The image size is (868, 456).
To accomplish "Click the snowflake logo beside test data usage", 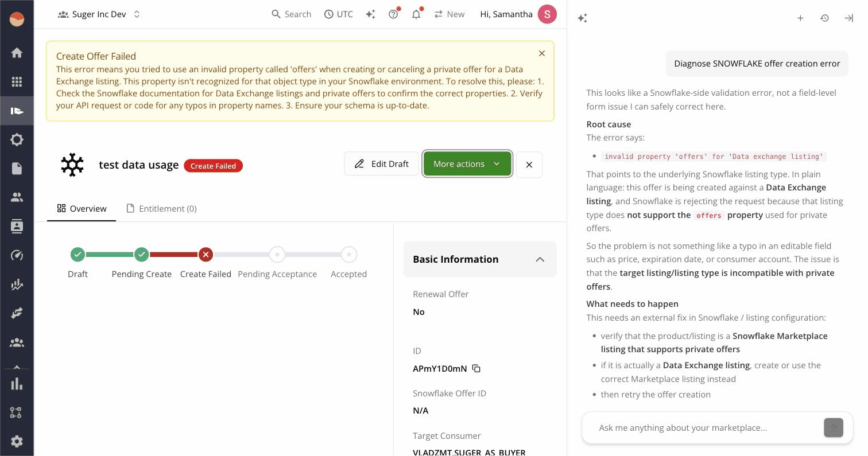I will [x=72, y=165].
